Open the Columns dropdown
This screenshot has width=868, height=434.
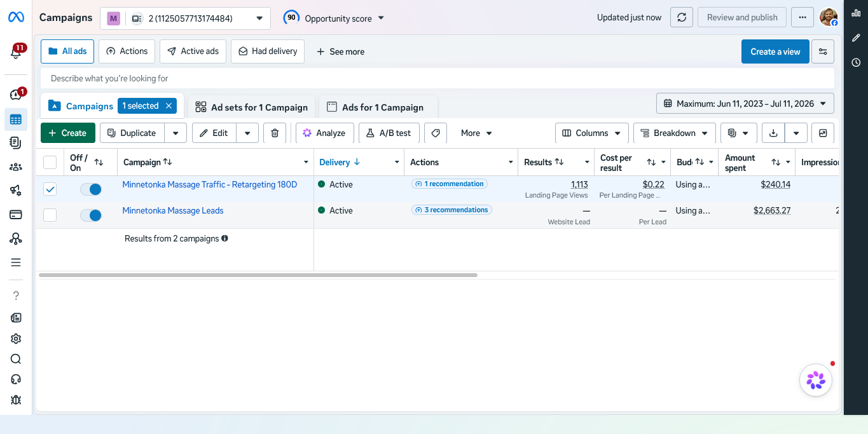pos(592,133)
